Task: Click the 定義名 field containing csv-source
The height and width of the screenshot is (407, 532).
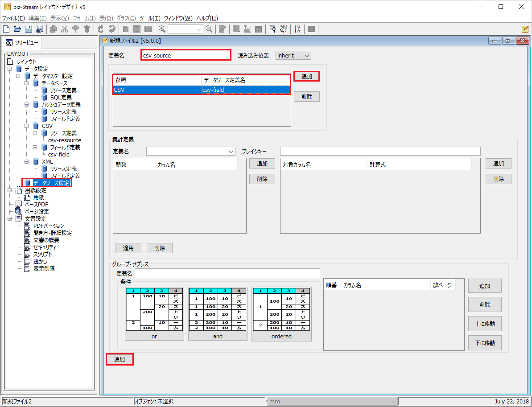Action: 186,56
